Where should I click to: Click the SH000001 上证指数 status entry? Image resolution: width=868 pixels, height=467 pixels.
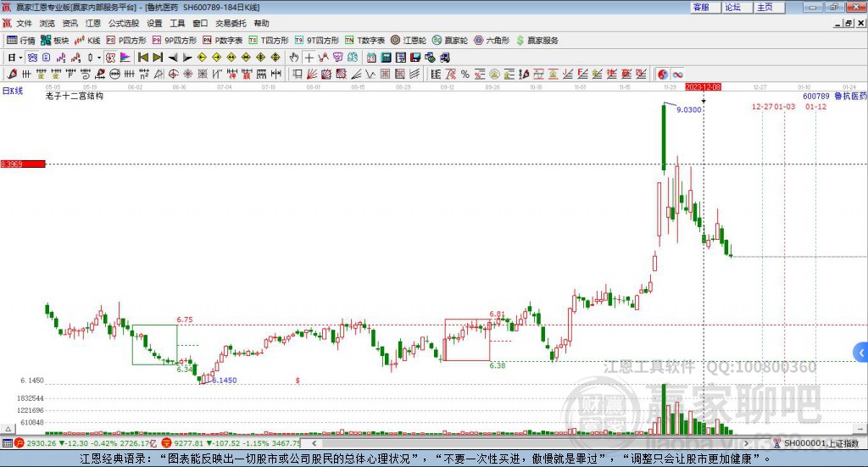[815, 443]
